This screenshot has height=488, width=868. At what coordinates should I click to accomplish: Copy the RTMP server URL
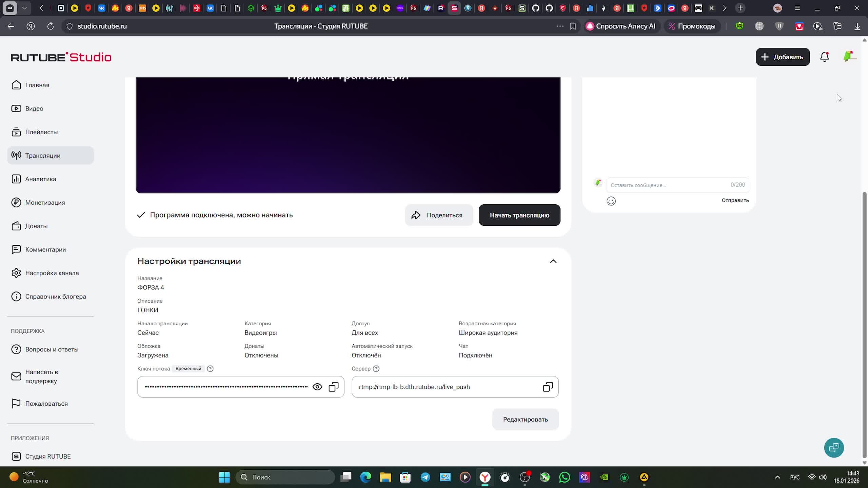548,387
